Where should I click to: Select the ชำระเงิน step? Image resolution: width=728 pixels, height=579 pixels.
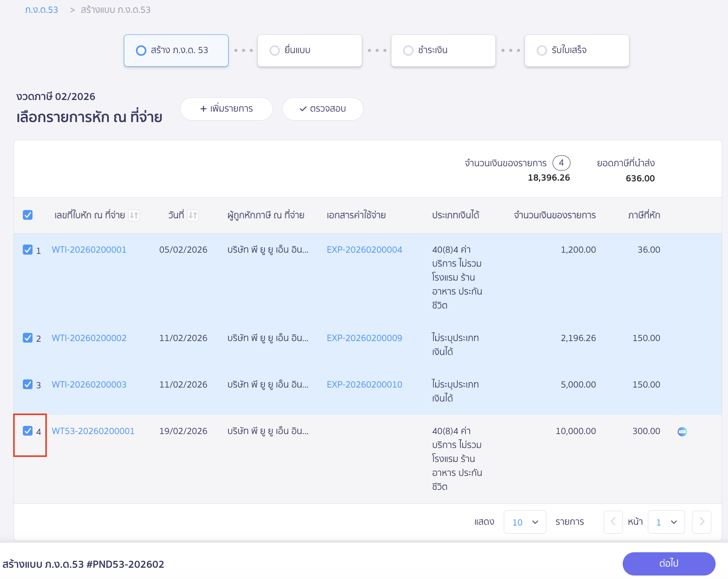[x=443, y=50]
